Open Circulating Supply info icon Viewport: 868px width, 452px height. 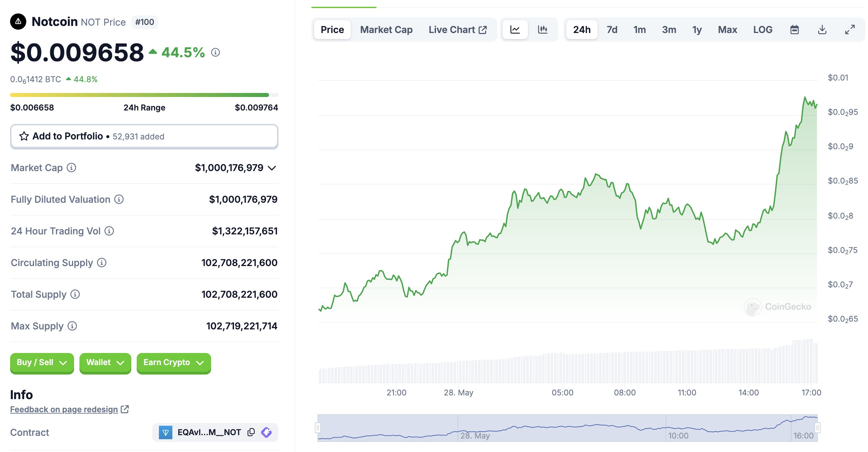[102, 263]
